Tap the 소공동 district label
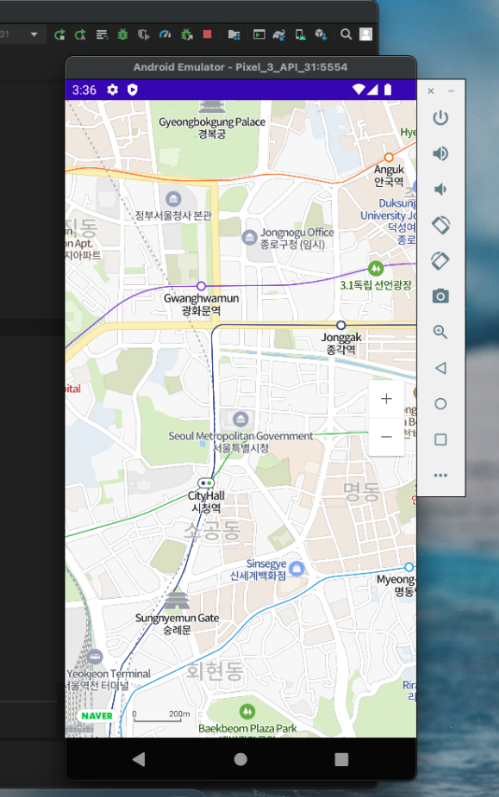Viewport: 499px width, 797px height. (x=212, y=532)
